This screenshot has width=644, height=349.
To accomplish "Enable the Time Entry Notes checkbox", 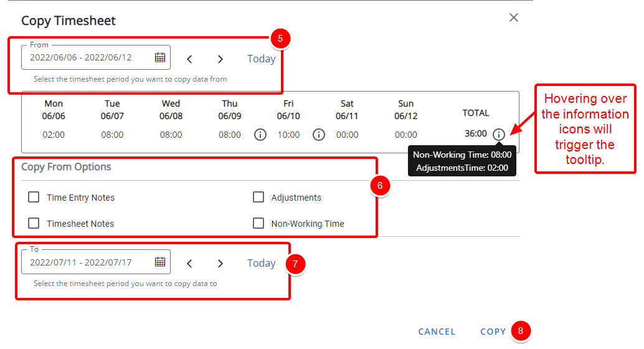I will (x=34, y=198).
